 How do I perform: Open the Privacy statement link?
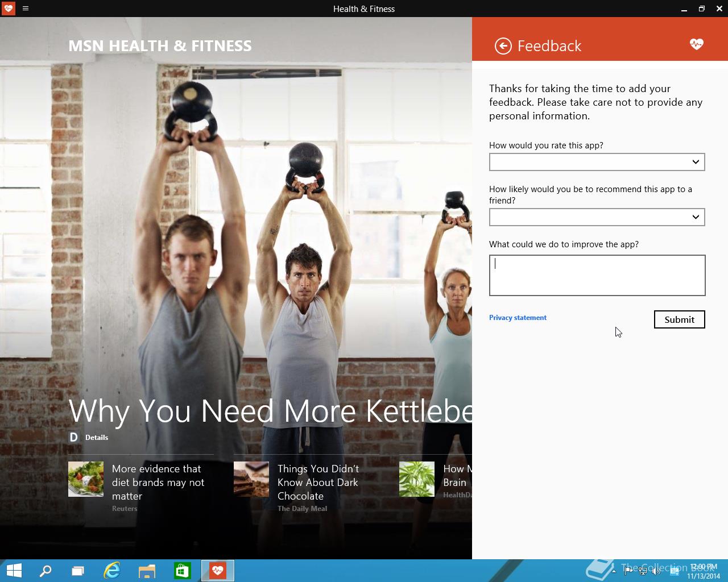(x=518, y=318)
